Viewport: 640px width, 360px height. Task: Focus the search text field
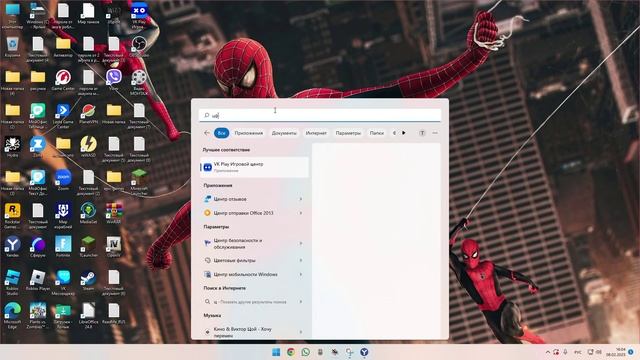point(320,116)
